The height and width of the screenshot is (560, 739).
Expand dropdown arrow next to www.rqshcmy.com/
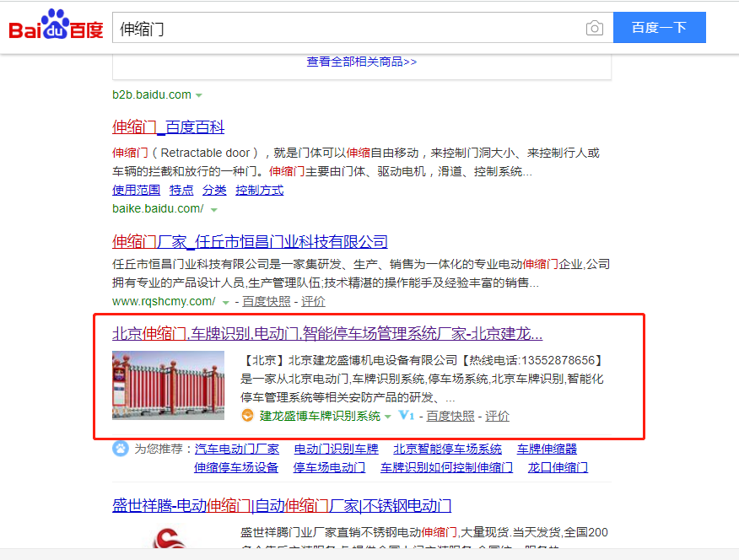pos(226,302)
